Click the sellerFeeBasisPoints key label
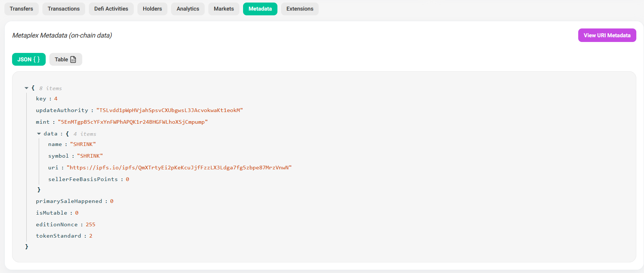This screenshot has height=273, width=644. click(x=83, y=179)
